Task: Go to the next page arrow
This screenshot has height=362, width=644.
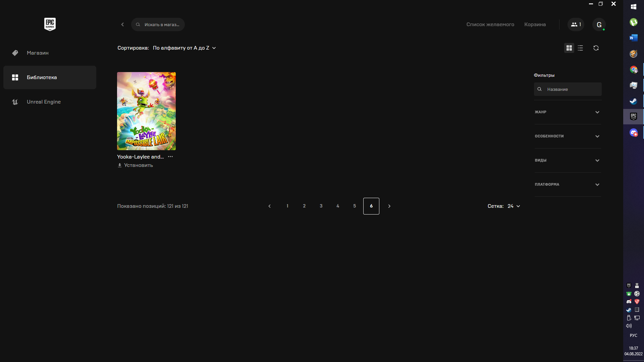Action: (x=389, y=206)
